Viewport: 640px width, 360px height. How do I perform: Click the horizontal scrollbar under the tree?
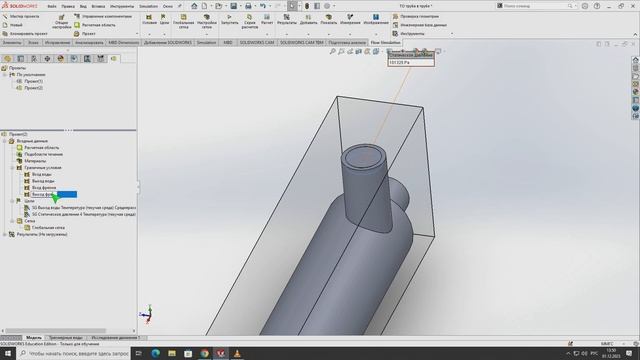[x=55, y=331]
